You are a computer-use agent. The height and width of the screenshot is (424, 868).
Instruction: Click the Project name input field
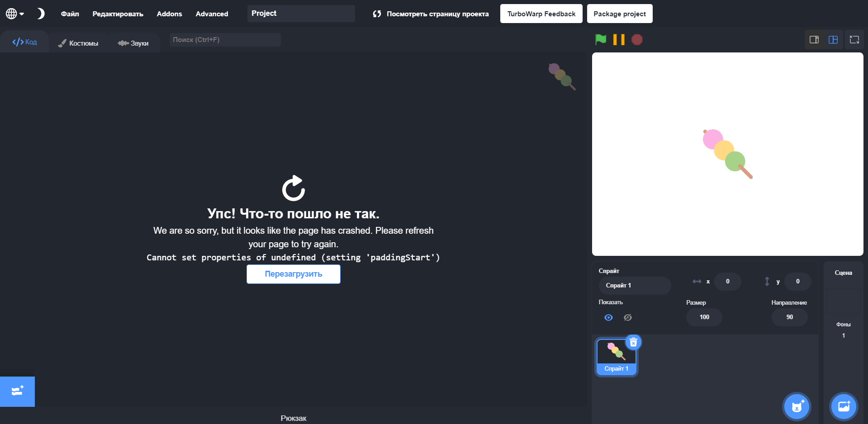pos(301,13)
